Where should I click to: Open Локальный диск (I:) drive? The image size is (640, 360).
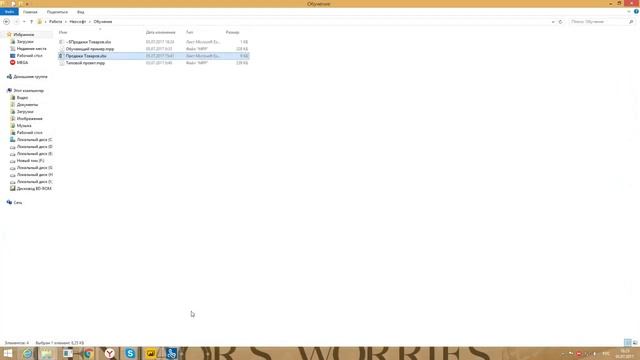[34, 182]
